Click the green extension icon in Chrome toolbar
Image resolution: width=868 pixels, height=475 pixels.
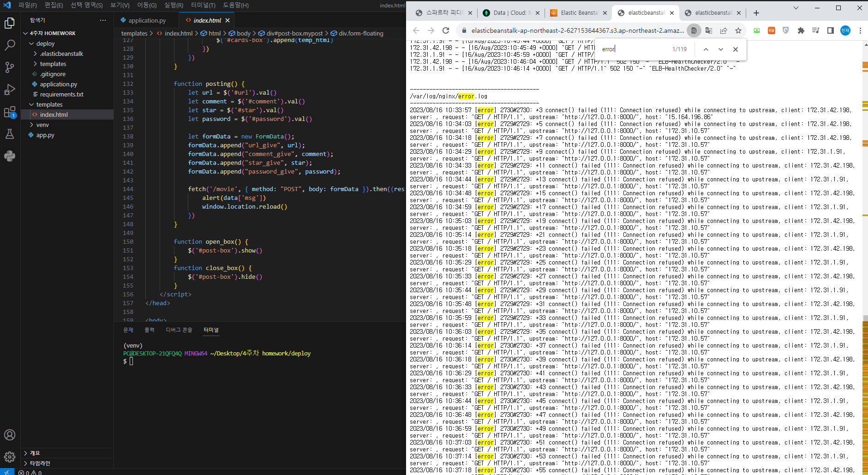[x=757, y=30]
